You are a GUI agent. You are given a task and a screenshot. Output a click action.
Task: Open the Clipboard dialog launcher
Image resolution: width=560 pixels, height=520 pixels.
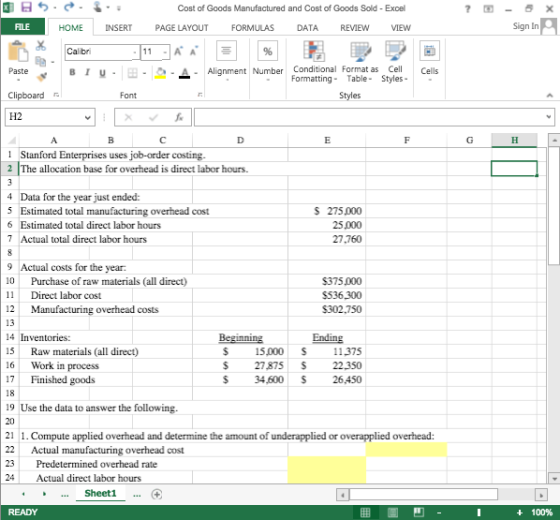coord(56,95)
